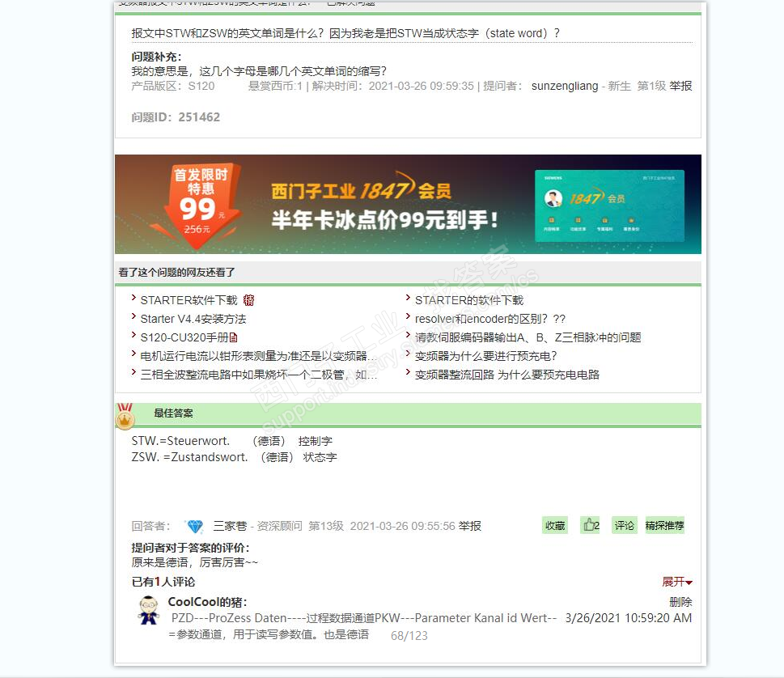784x678 pixels.
Task: Delete the comment via 删除
Action: click(680, 601)
